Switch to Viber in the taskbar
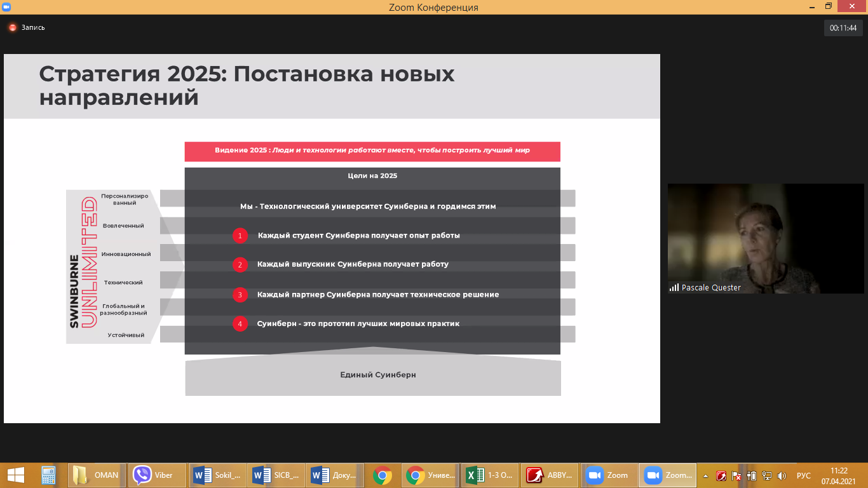 (158, 475)
